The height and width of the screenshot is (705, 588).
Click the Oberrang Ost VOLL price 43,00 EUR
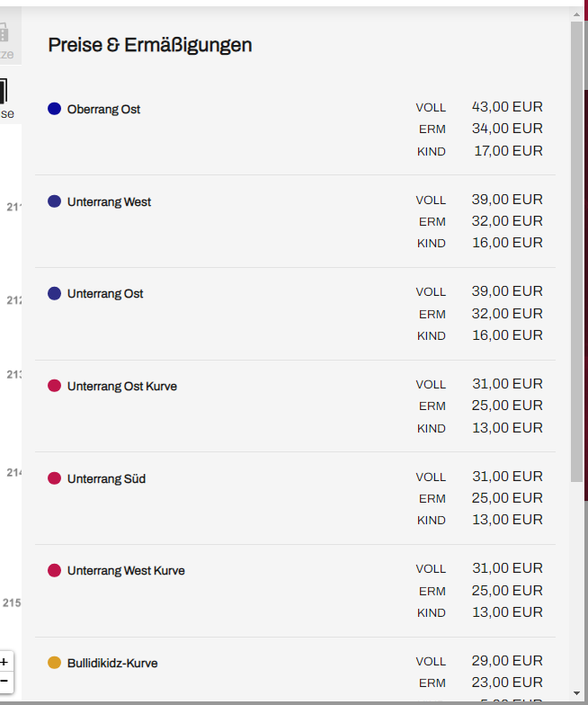pos(507,106)
